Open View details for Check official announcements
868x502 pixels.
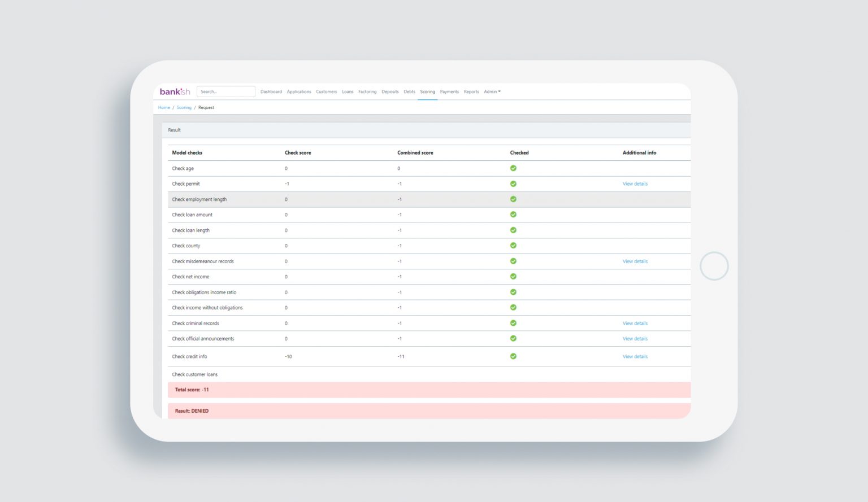(635, 338)
